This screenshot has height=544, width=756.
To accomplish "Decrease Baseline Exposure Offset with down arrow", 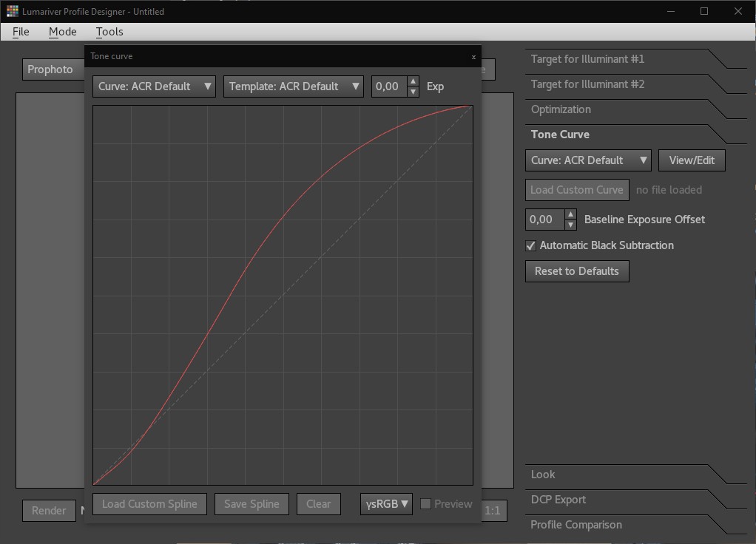I will click(x=570, y=225).
